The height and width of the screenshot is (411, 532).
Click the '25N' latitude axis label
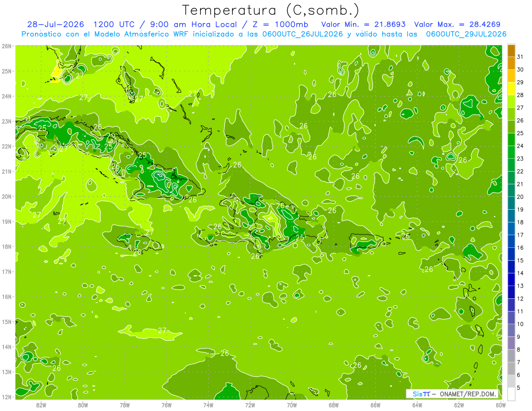point(7,71)
